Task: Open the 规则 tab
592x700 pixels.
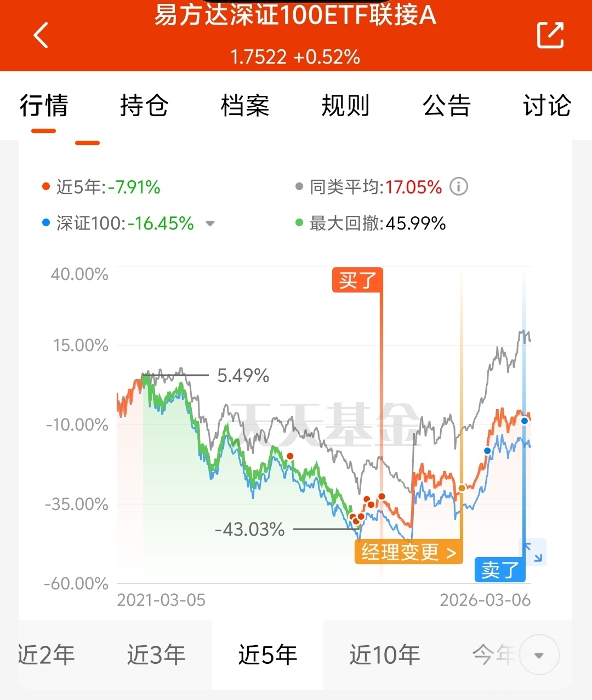Action: coord(345,105)
